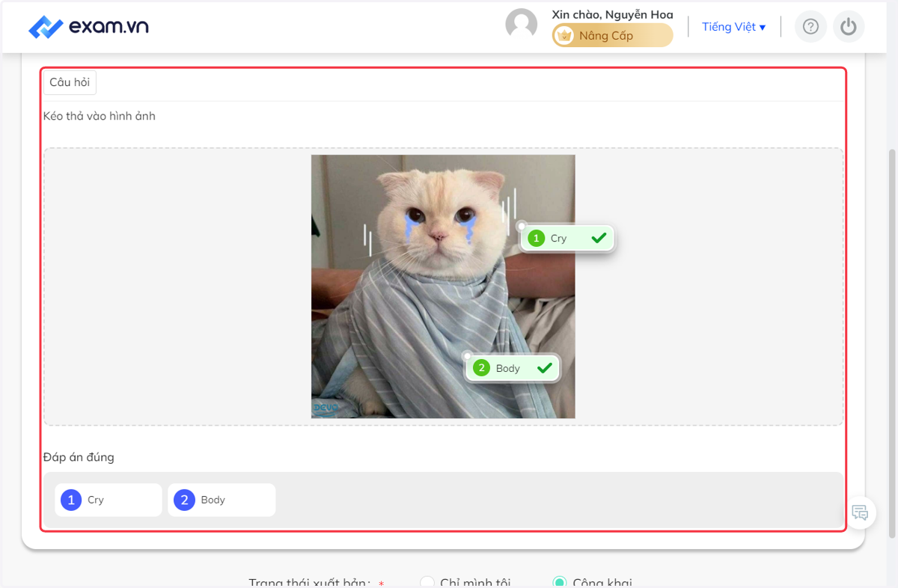Image resolution: width=898 pixels, height=588 pixels.
Task: Select the Câu hỏi tab
Action: [x=70, y=82]
